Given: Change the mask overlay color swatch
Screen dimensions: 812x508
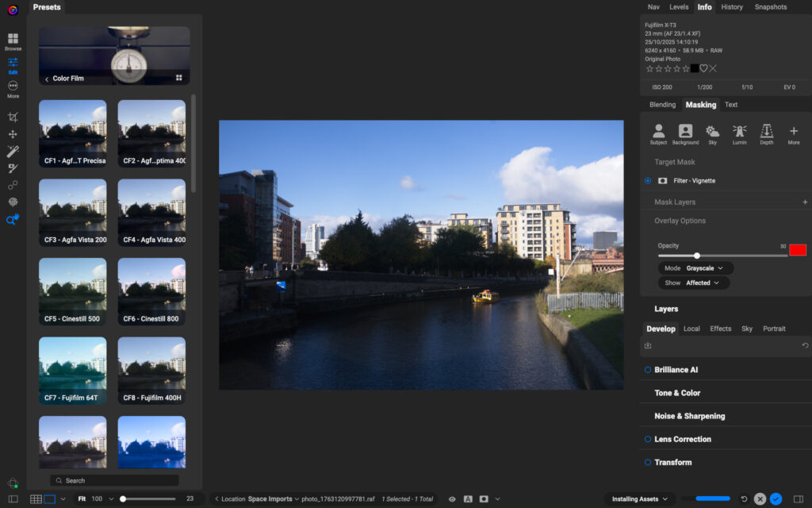Looking at the screenshot, I should 797,248.
